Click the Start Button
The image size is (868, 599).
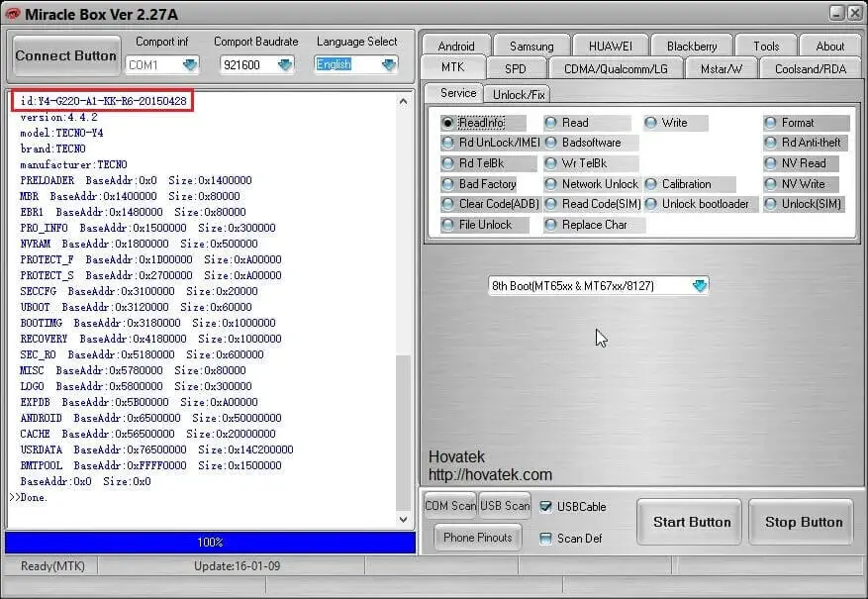689,521
